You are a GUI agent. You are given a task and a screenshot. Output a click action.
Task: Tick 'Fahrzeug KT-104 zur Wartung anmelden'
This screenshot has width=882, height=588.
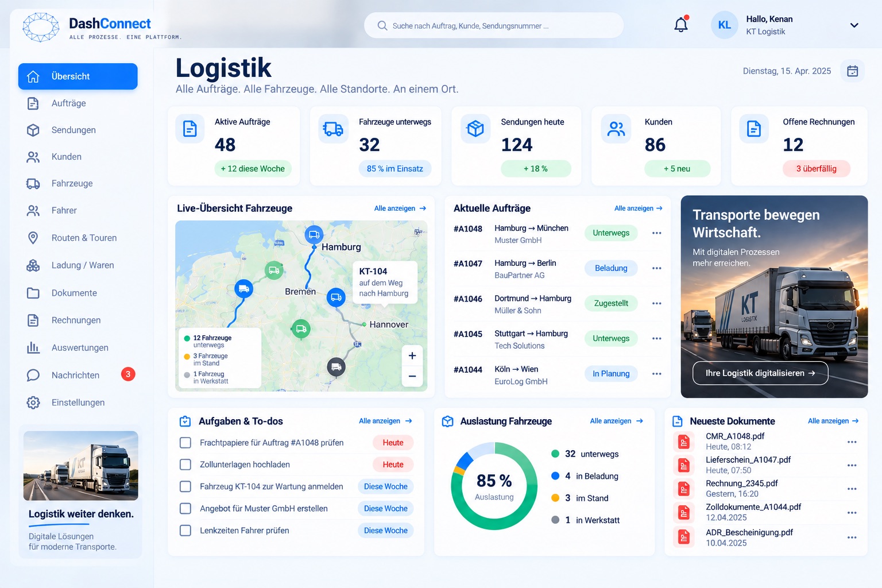(185, 486)
